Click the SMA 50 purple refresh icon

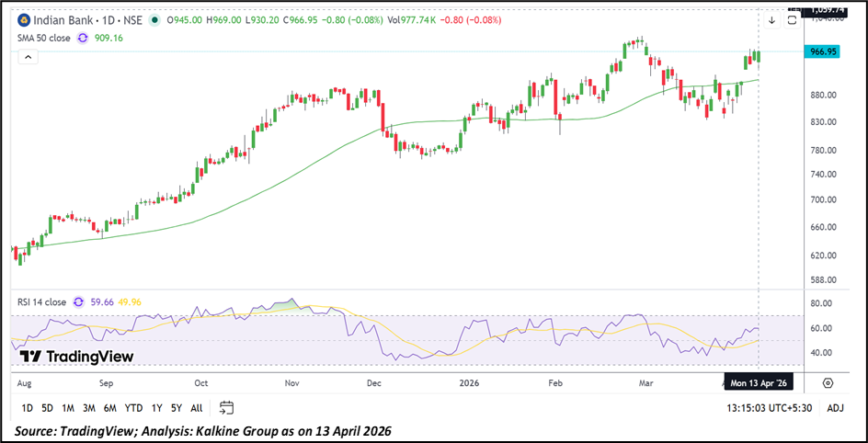point(84,38)
